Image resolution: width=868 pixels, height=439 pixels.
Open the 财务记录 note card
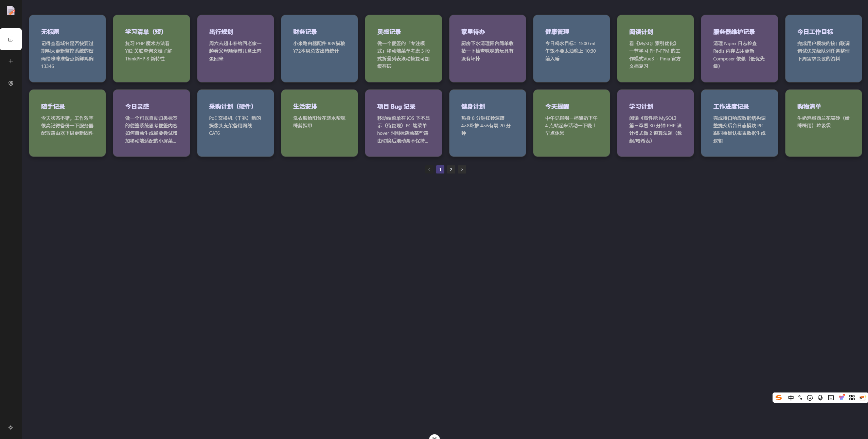click(x=319, y=48)
